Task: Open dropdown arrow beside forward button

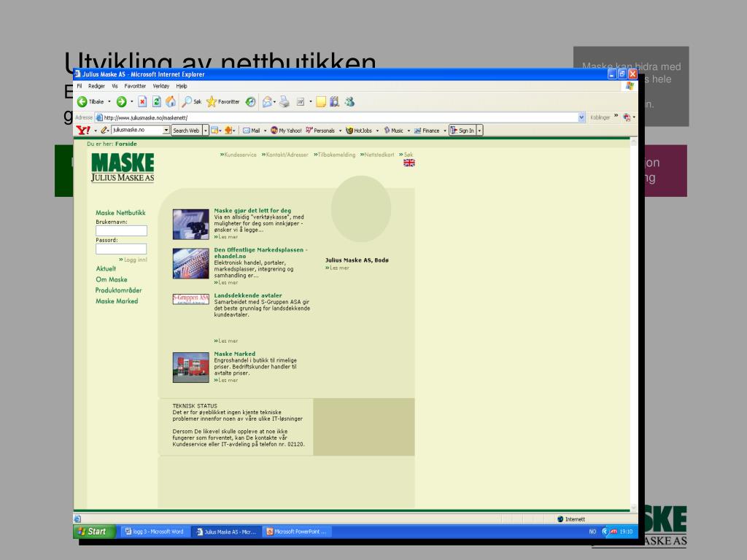Action: click(x=132, y=102)
